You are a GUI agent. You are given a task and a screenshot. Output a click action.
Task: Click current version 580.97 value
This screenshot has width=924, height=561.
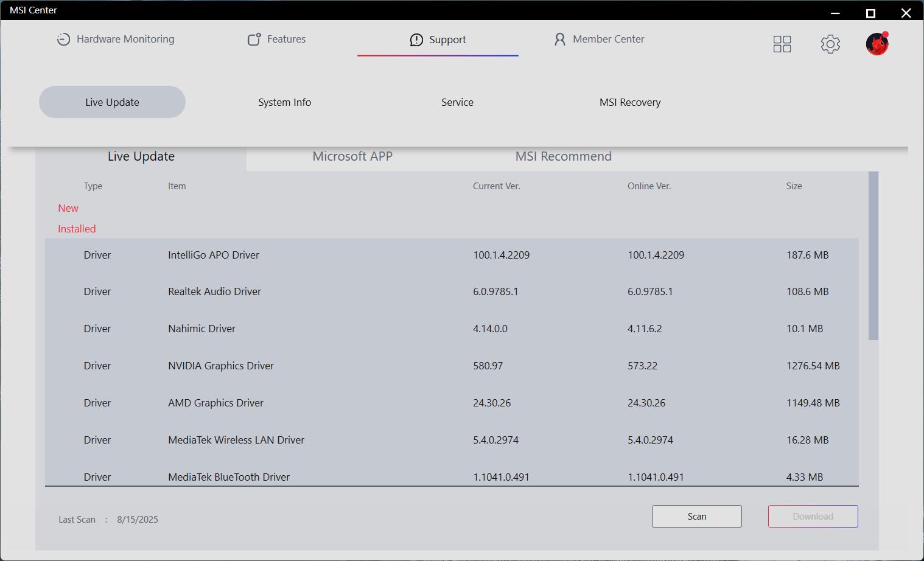tap(488, 366)
